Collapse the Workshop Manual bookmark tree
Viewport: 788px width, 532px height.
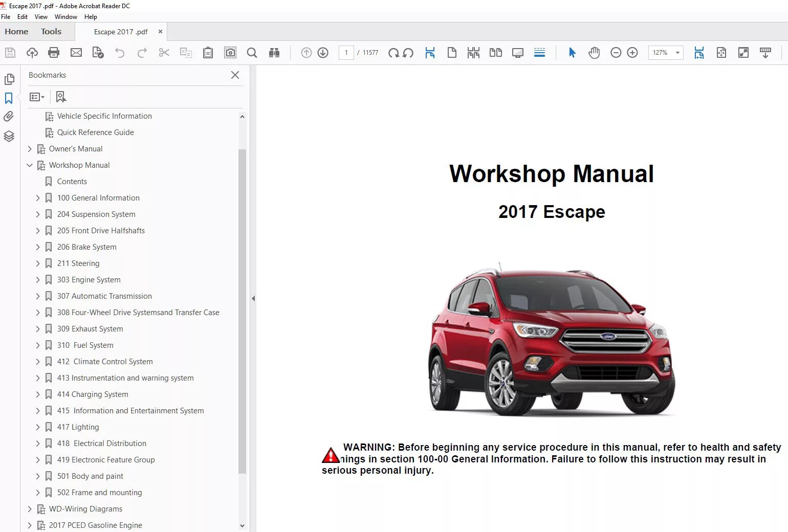(30, 165)
